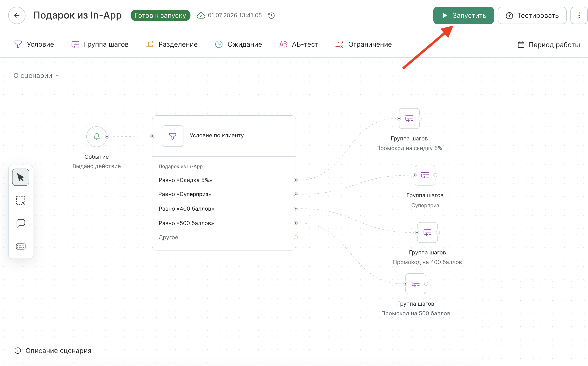
Task: Click the Тестировать button
Action: [532, 15]
